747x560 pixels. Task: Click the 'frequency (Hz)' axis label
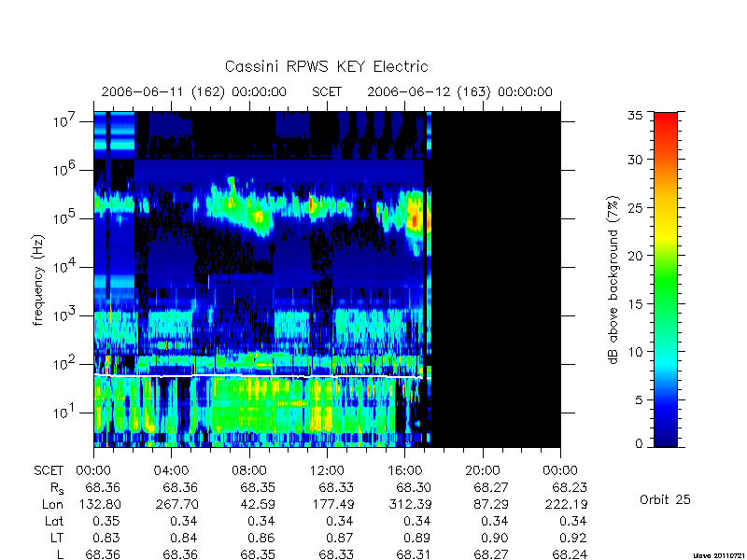click(38, 280)
